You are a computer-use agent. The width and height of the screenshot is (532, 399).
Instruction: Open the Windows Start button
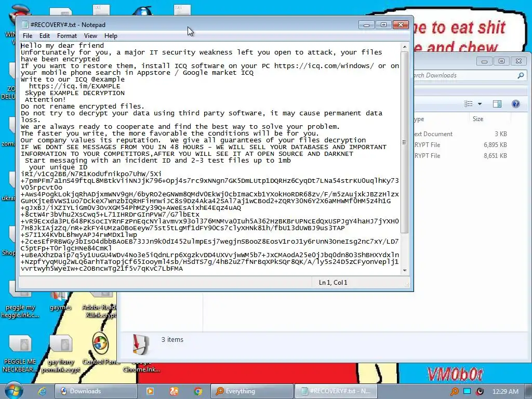14,390
